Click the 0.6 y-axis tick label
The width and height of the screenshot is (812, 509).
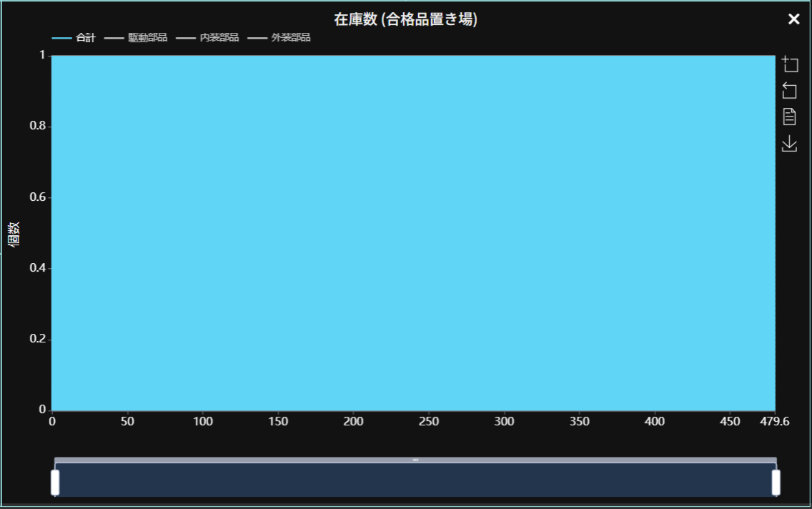pyautogui.click(x=37, y=197)
